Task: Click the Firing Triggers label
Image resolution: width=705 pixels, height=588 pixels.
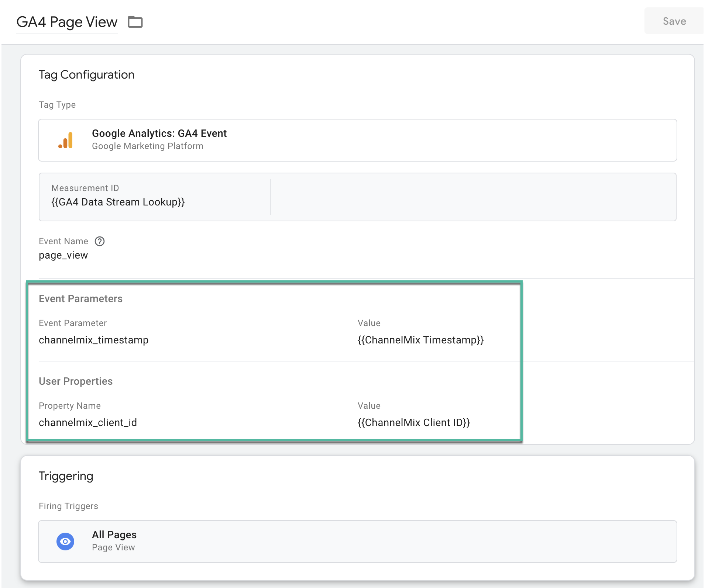Action: coord(68,506)
